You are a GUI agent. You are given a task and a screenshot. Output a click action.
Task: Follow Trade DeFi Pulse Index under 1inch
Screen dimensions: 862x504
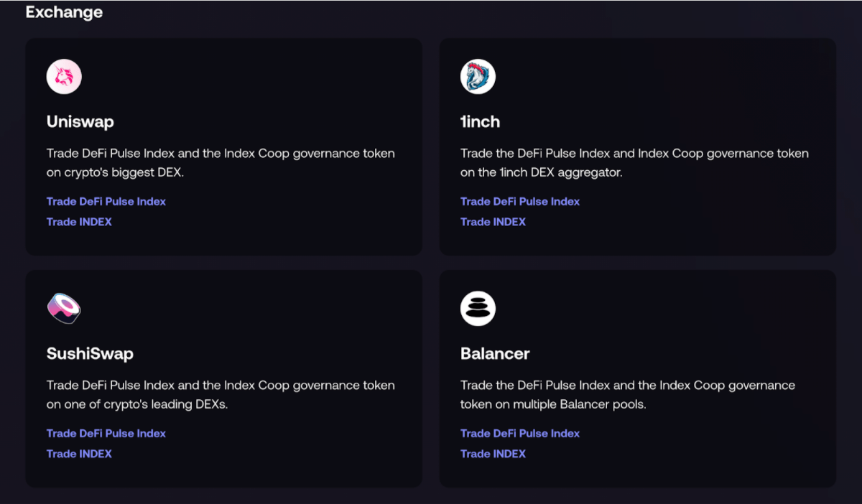[x=520, y=202]
